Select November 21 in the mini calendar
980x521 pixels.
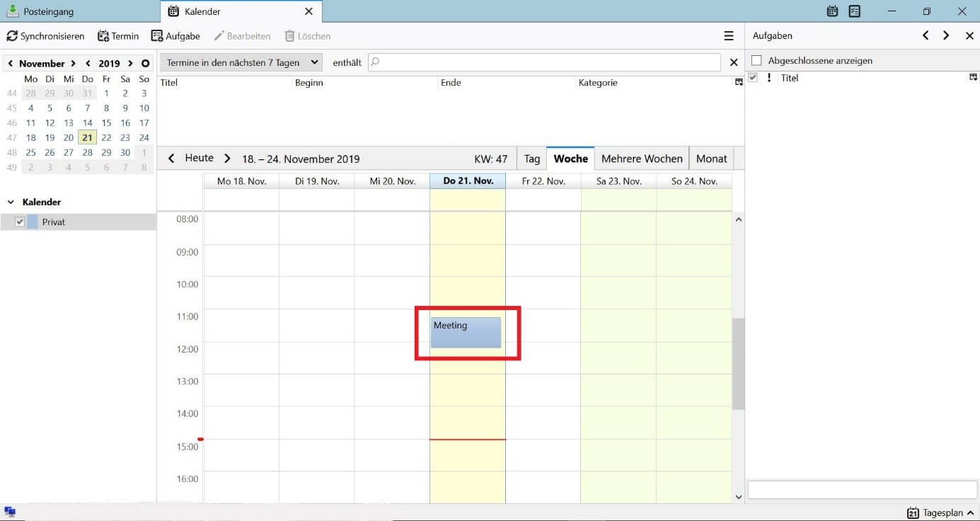(x=87, y=137)
